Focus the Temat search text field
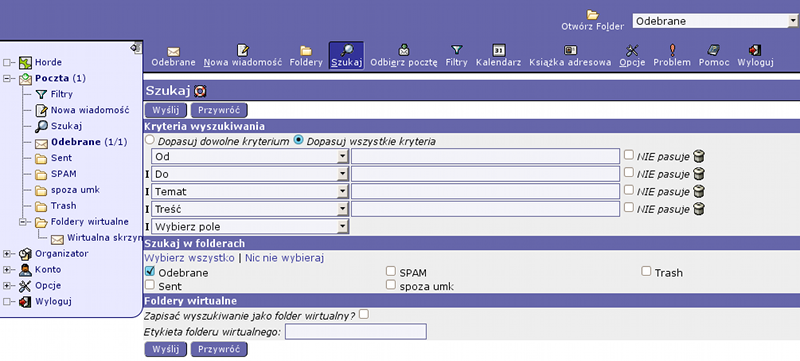 485,191
